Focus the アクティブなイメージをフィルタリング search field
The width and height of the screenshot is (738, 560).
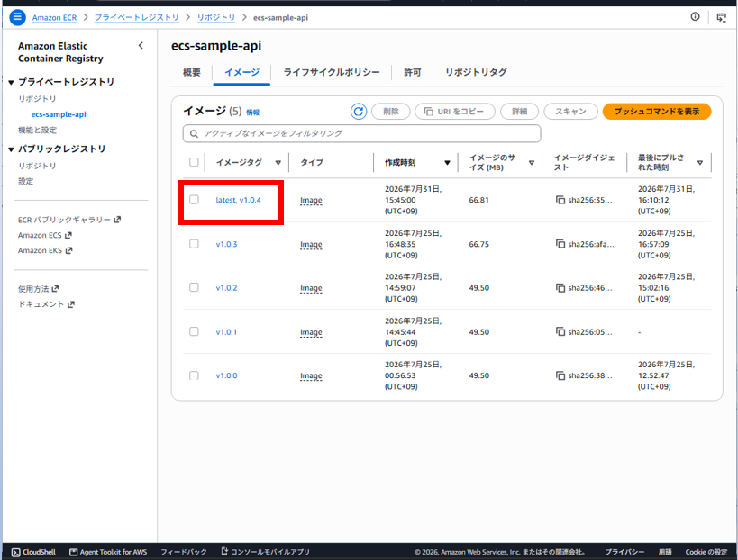pos(361,133)
